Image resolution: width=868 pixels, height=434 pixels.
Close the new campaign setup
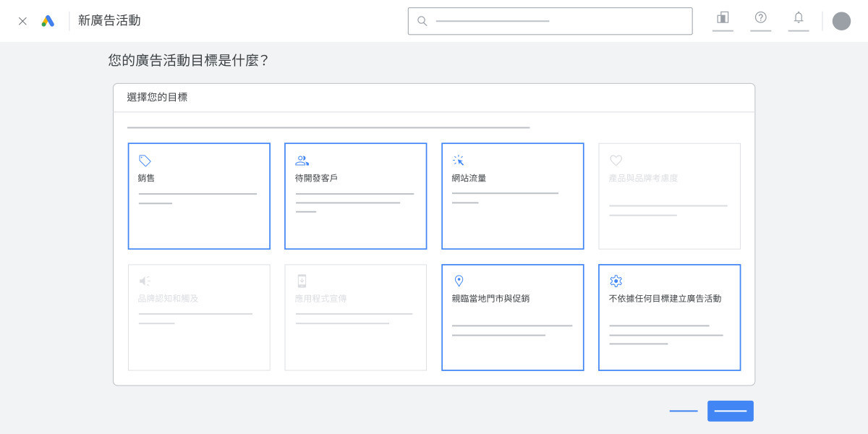coord(22,21)
